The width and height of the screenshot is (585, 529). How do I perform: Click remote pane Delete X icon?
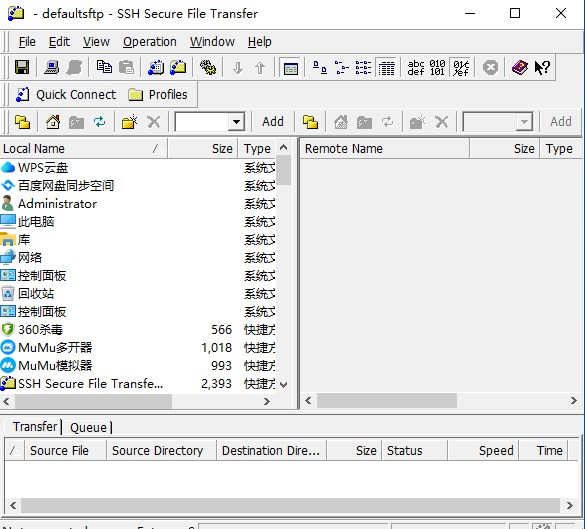[x=442, y=122]
